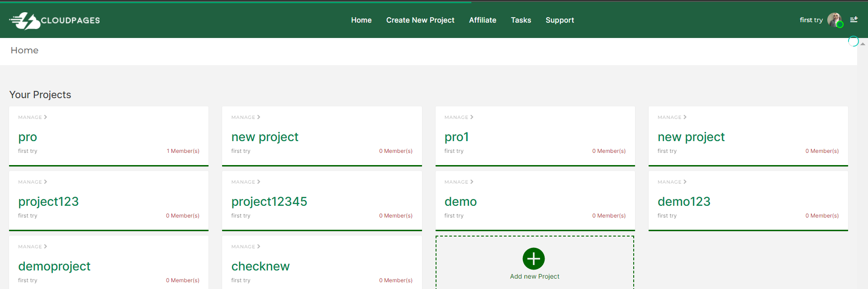The height and width of the screenshot is (289, 868).
Task: Open the user profile avatar
Action: pyautogui.click(x=834, y=20)
